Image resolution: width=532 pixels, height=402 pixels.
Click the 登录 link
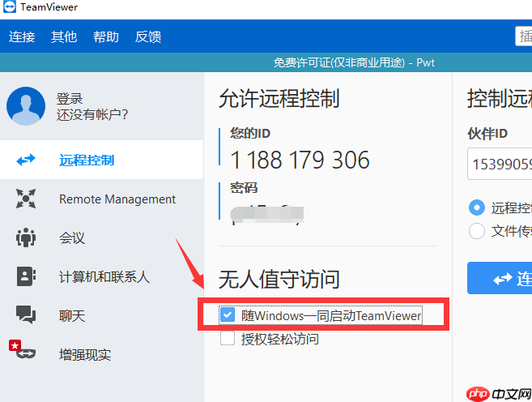pyautogui.click(x=70, y=99)
